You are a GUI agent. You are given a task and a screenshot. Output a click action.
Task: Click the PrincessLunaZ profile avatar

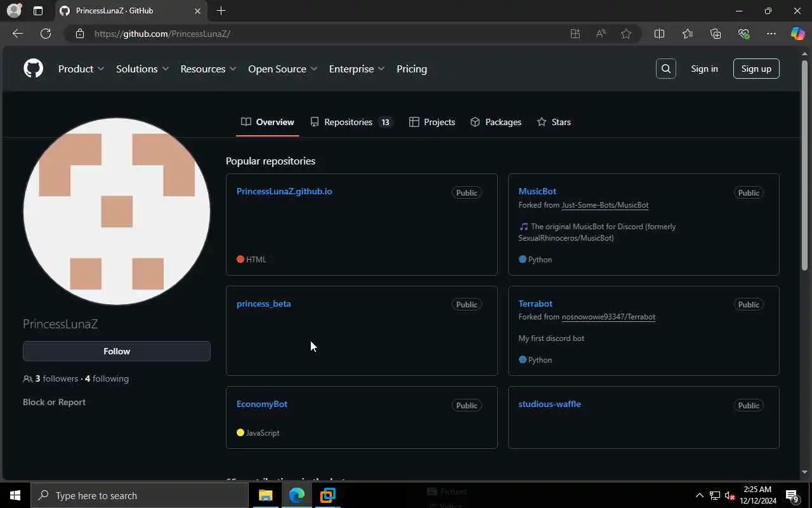click(117, 211)
